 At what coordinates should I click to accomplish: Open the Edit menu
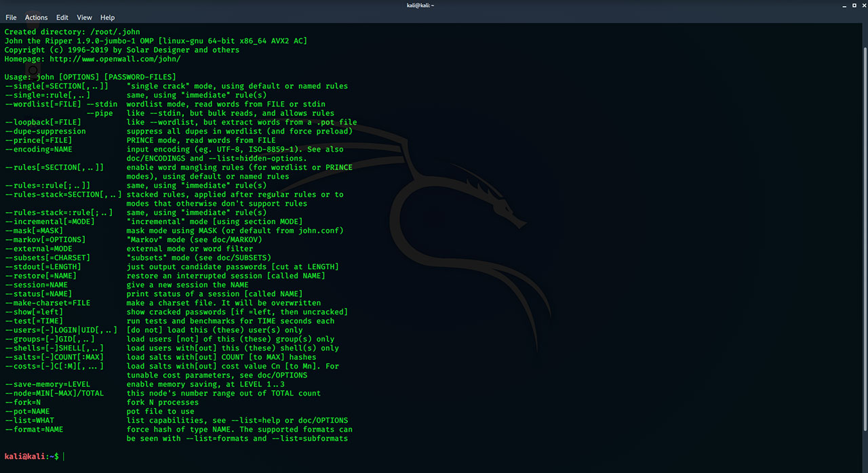point(62,17)
